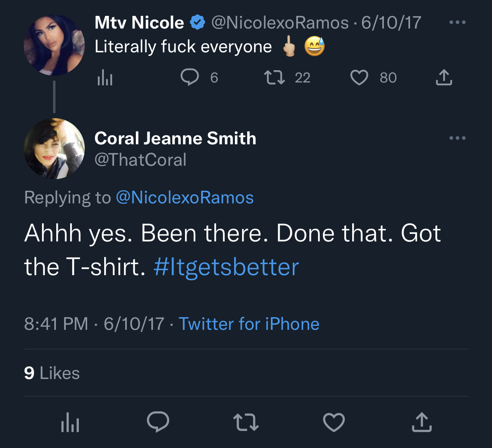Open the @ThatCoral handle profile
Screen dimensions: 492x448
(140, 160)
